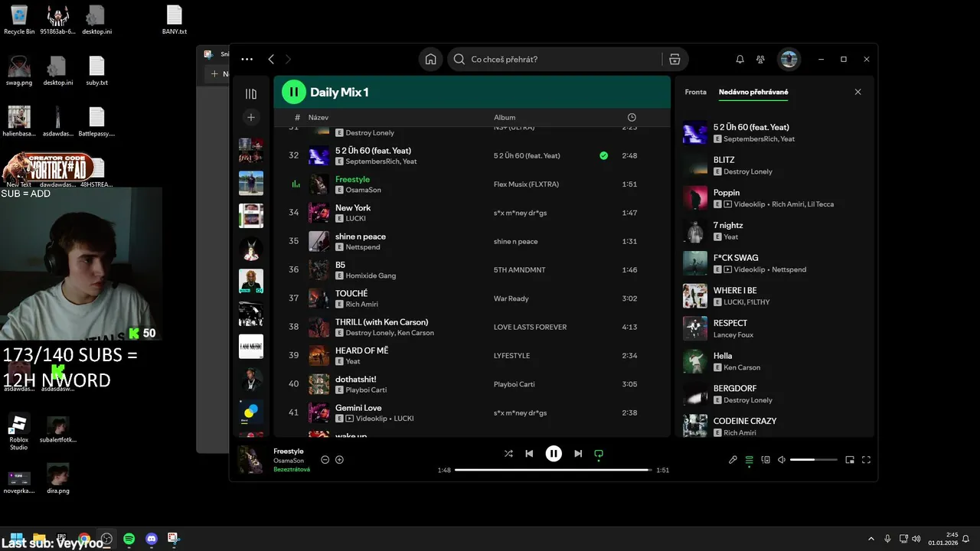Sort by the Album column header
This screenshot has width=980, height=551.
coord(505,117)
